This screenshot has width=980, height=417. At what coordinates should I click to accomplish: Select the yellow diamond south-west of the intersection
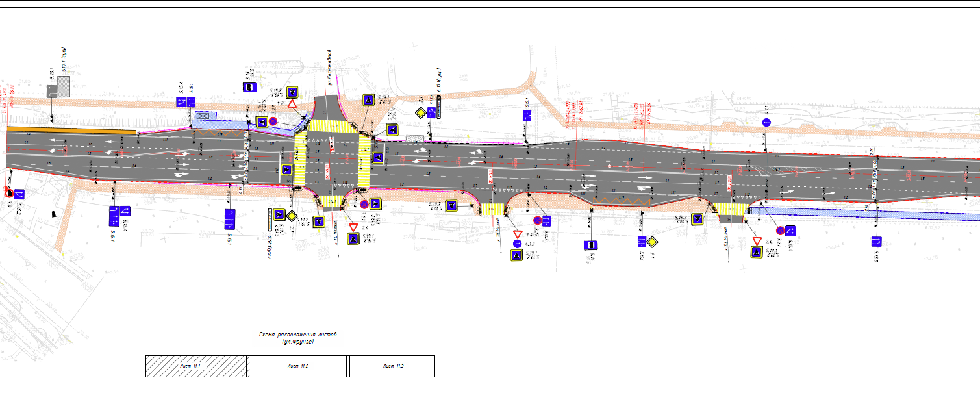(x=292, y=216)
